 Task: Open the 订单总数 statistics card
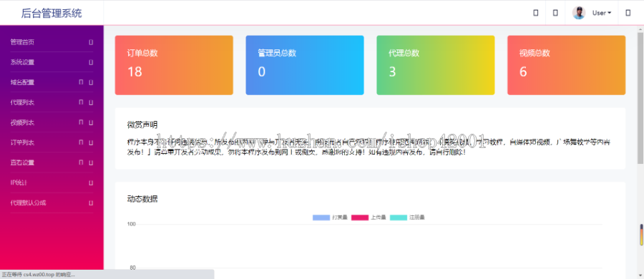pos(174,65)
